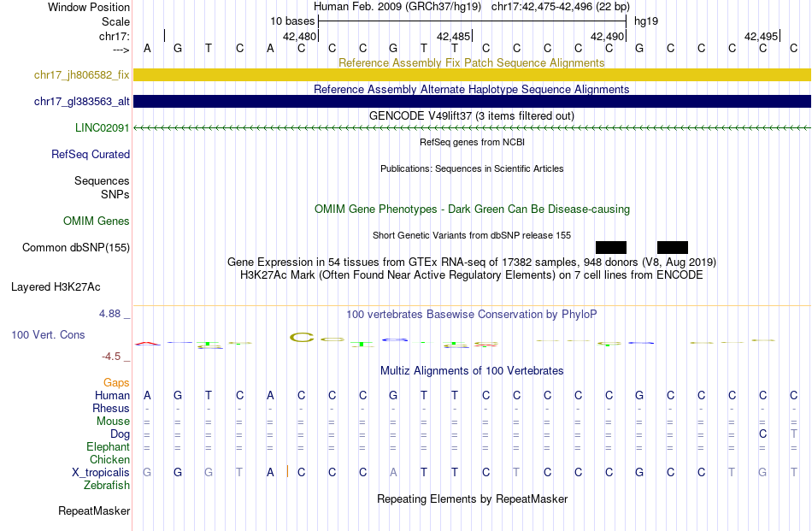Click the C base in the Dog row
This screenshot has height=531, width=812.
point(762,434)
